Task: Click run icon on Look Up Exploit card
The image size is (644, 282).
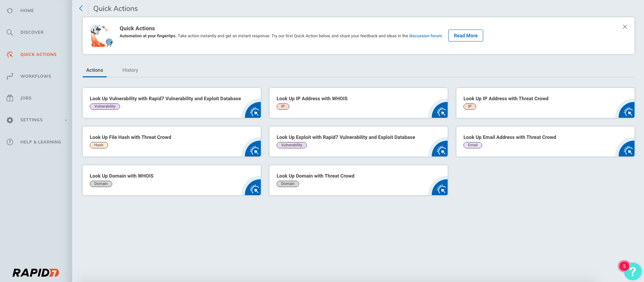Action: point(442,151)
